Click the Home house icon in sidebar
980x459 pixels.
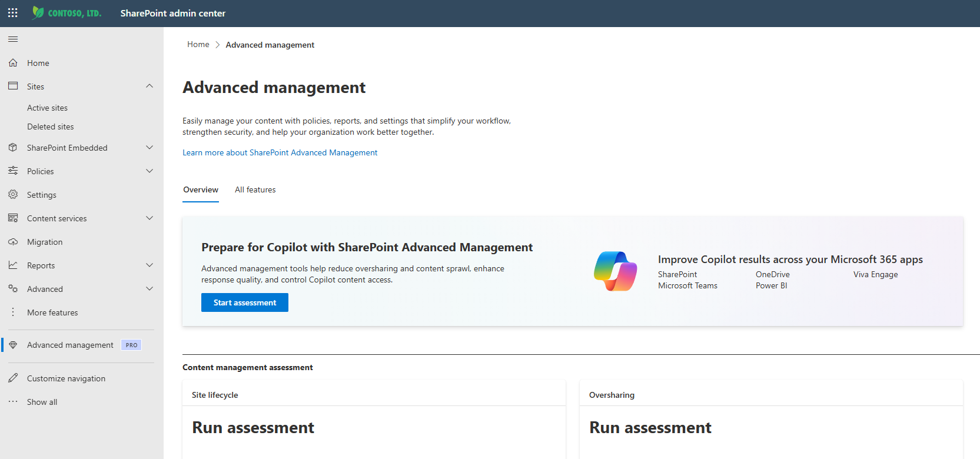[13, 63]
